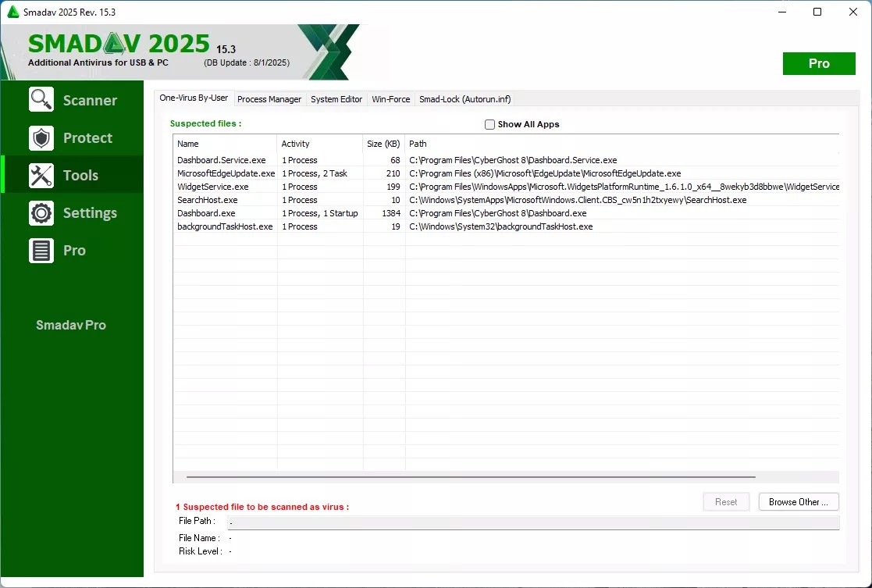Minimize the Smadav window
872x588 pixels.
click(x=782, y=12)
